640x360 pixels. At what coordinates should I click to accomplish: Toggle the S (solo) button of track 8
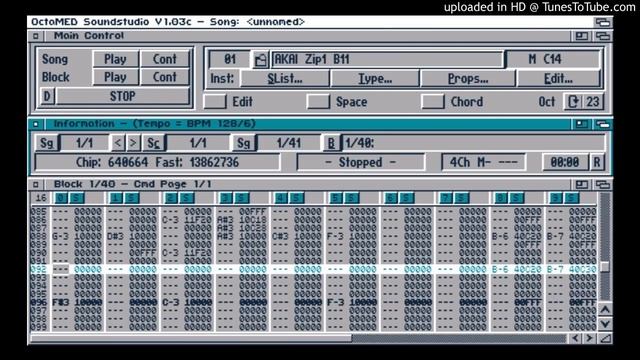[x=516, y=198]
